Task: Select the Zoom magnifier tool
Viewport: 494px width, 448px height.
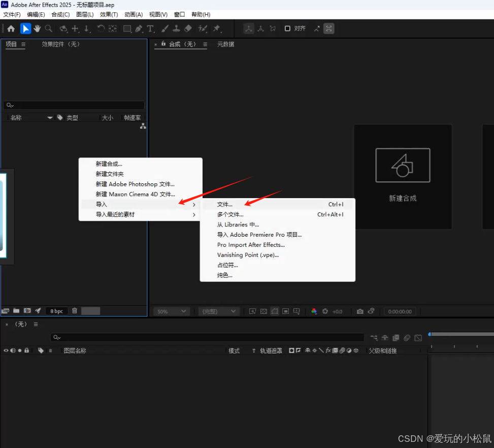Action: point(49,28)
